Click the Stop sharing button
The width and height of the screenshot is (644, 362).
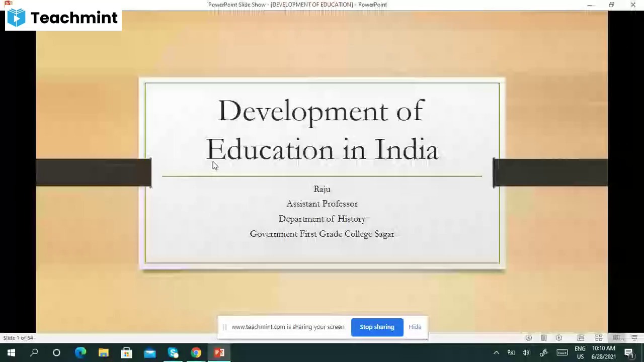pos(377,327)
